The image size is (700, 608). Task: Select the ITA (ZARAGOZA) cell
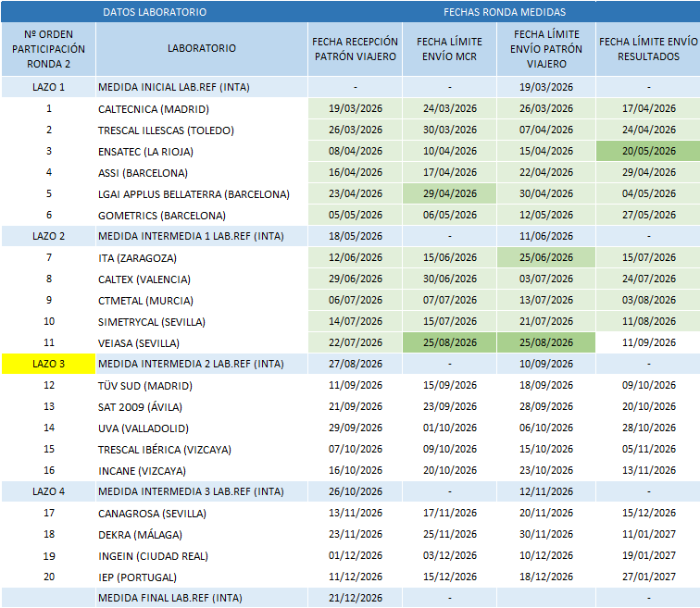202,258
